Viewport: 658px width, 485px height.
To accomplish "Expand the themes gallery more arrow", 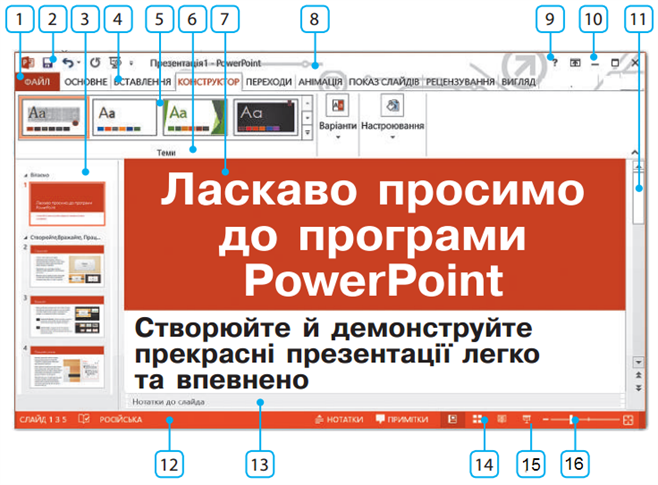I will pos(307,131).
